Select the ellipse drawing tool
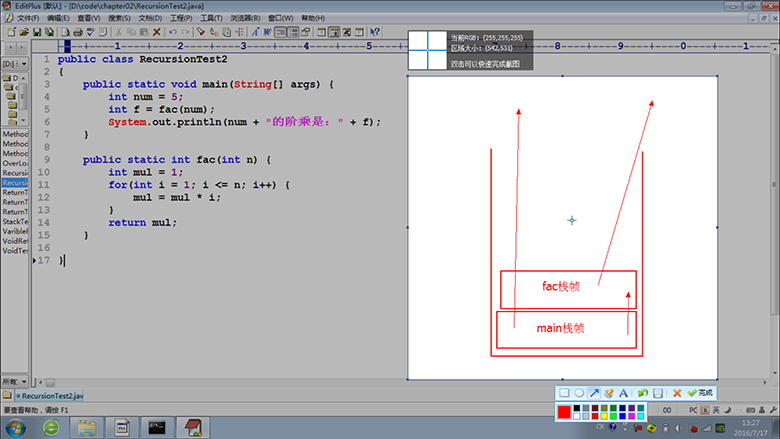The image size is (780, 439). coord(578,394)
